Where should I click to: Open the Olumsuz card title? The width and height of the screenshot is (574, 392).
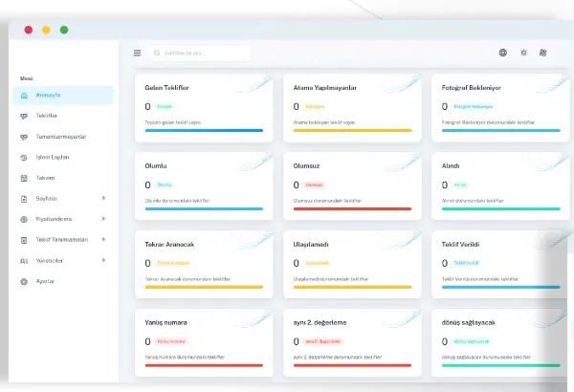(x=306, y=165)
